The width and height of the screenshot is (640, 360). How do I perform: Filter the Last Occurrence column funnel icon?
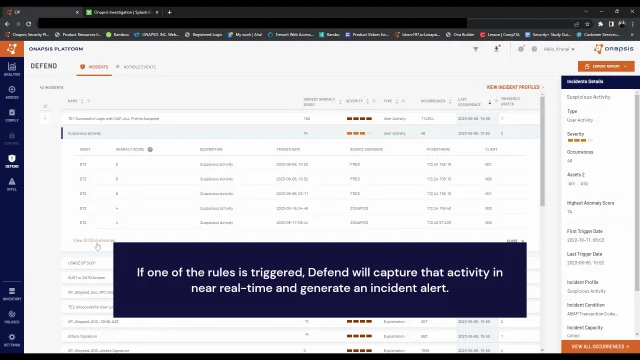pyautogui.click(x=496, y=101)
